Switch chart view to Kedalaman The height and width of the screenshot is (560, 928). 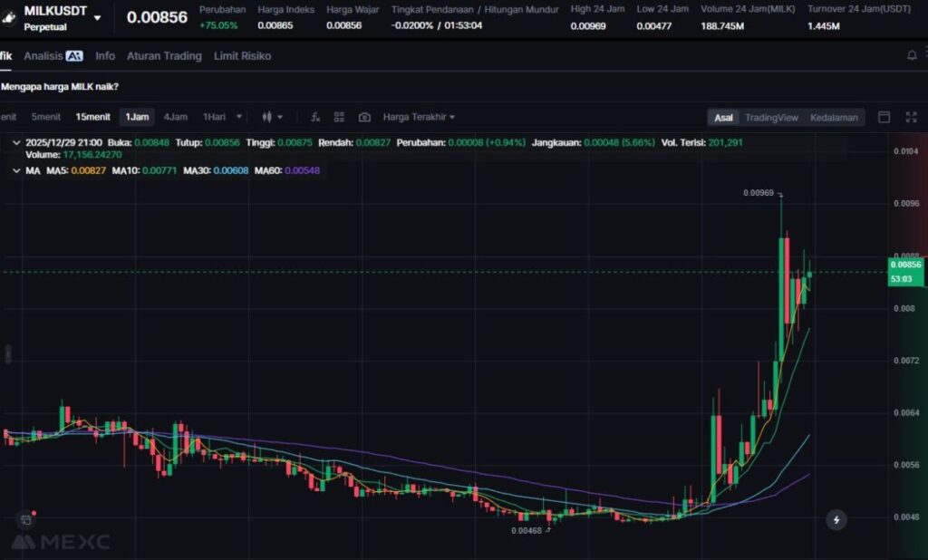click(834, 117)
